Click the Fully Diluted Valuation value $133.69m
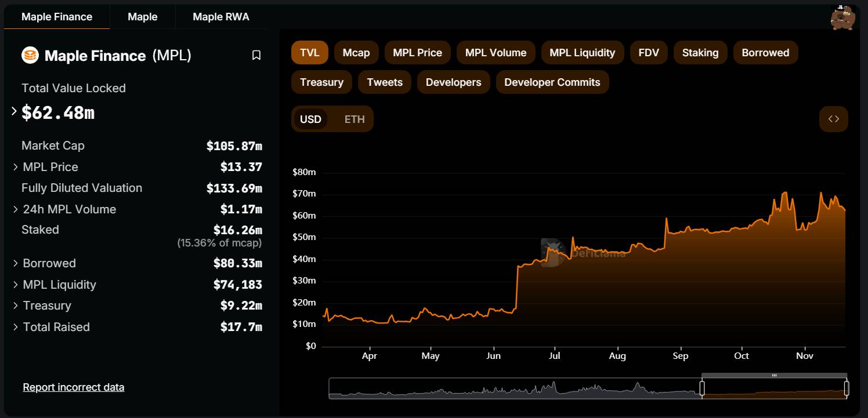 [x=234, y=188]
